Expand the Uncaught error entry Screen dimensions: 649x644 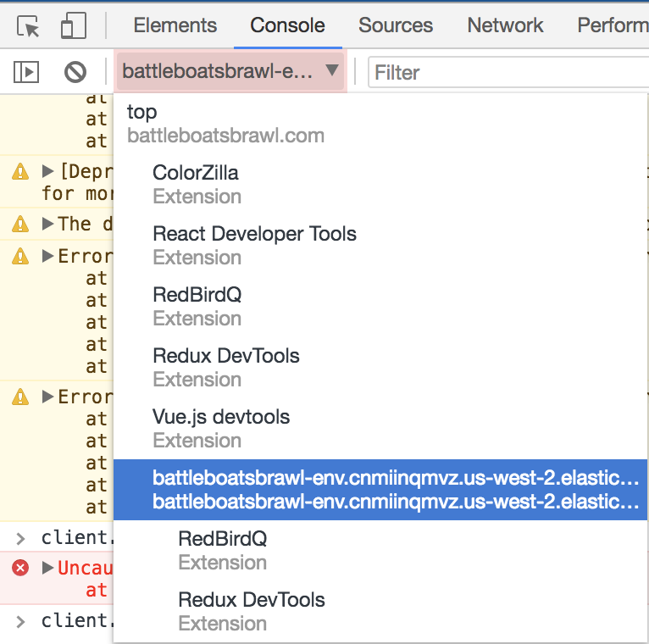coord(48,568)
